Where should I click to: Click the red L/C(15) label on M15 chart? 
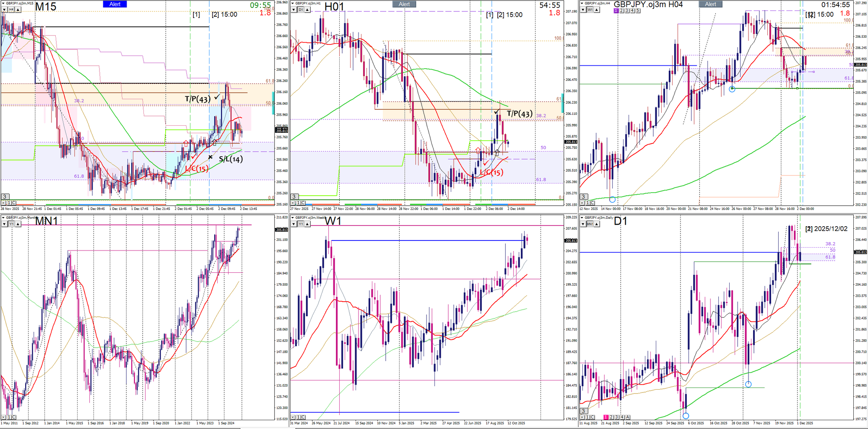(197, 169)
